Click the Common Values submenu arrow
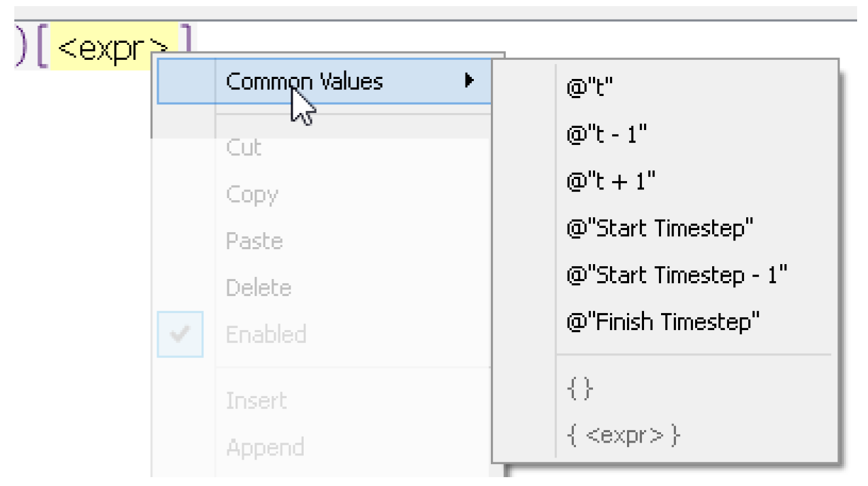 click(x=469, y=81)
